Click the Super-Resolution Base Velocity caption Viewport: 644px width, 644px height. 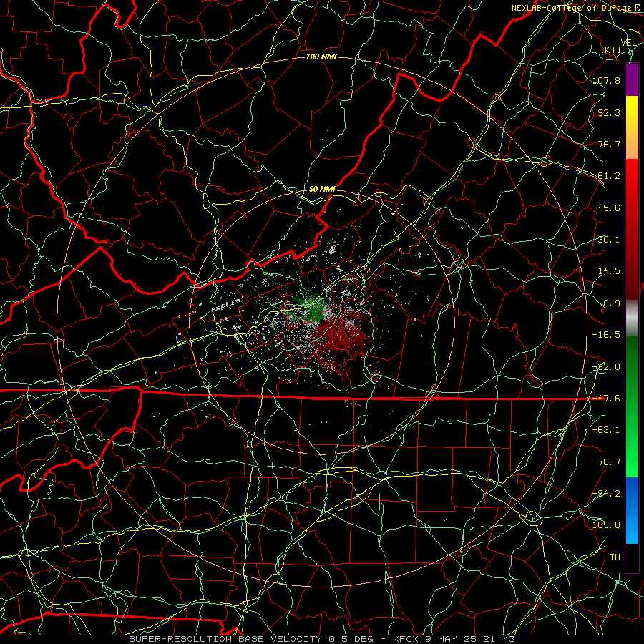(x=322, y=639)
